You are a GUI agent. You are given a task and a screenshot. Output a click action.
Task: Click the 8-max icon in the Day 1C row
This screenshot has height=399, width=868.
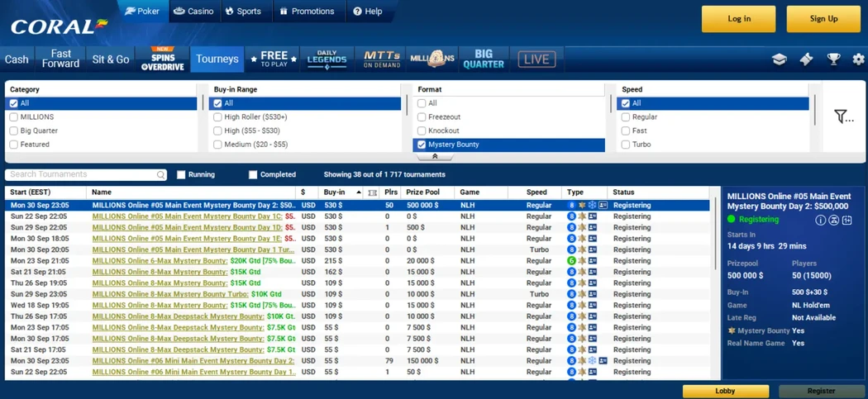click(x=571, y=216)
